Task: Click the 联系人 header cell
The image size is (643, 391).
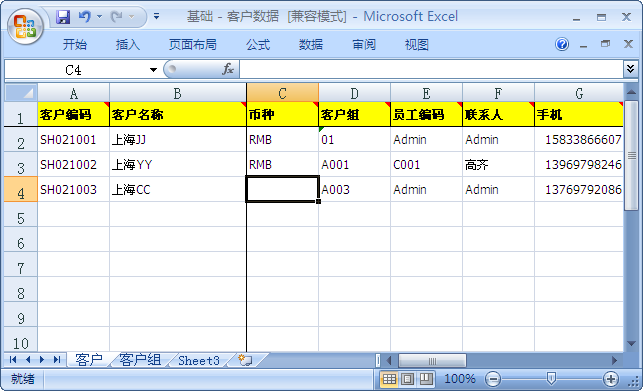Action: pyautogui.click(x=498, y=114)
